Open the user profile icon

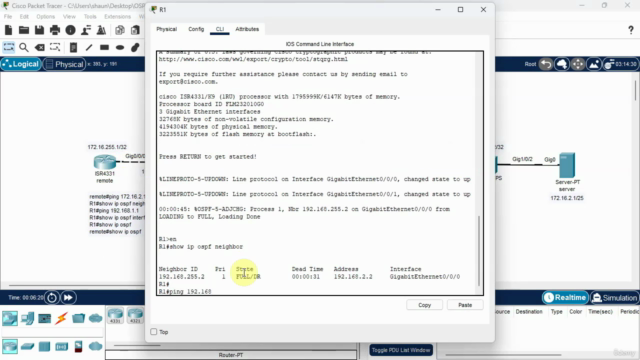[x=86, y=30]
